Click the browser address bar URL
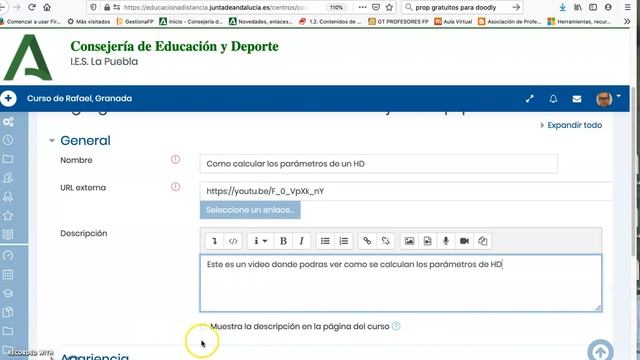 [x=216, y=7]
